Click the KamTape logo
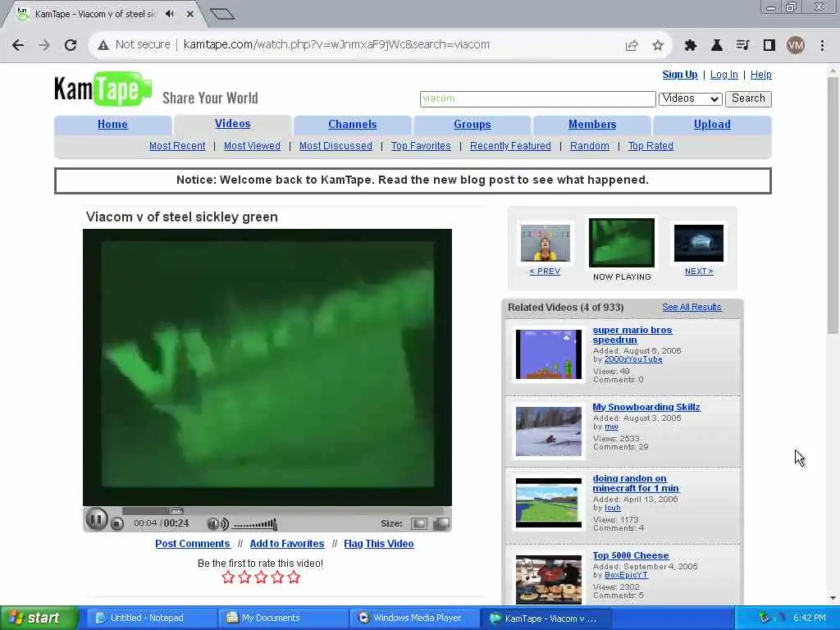The width and height of the screenshot is (840, 630). pos(103,89)
